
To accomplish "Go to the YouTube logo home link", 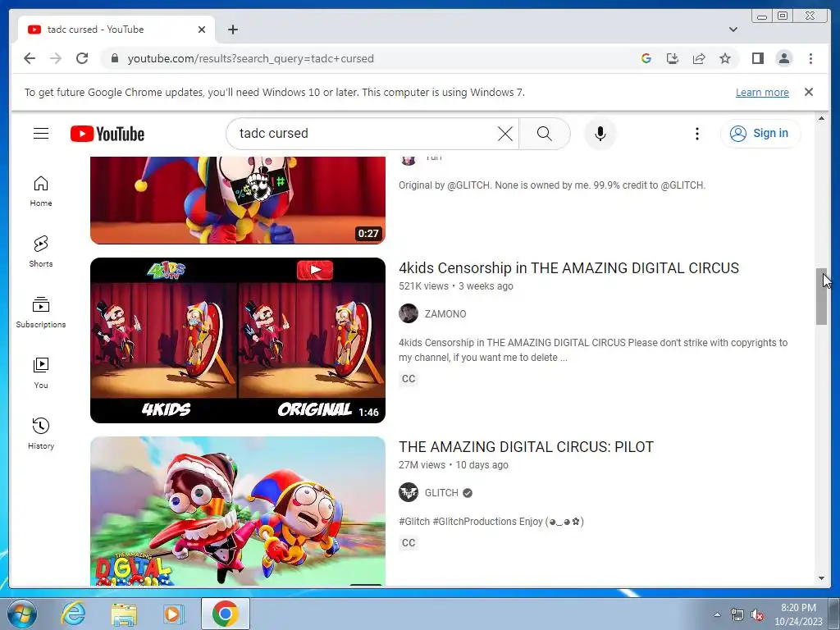I will coord(107,134).
